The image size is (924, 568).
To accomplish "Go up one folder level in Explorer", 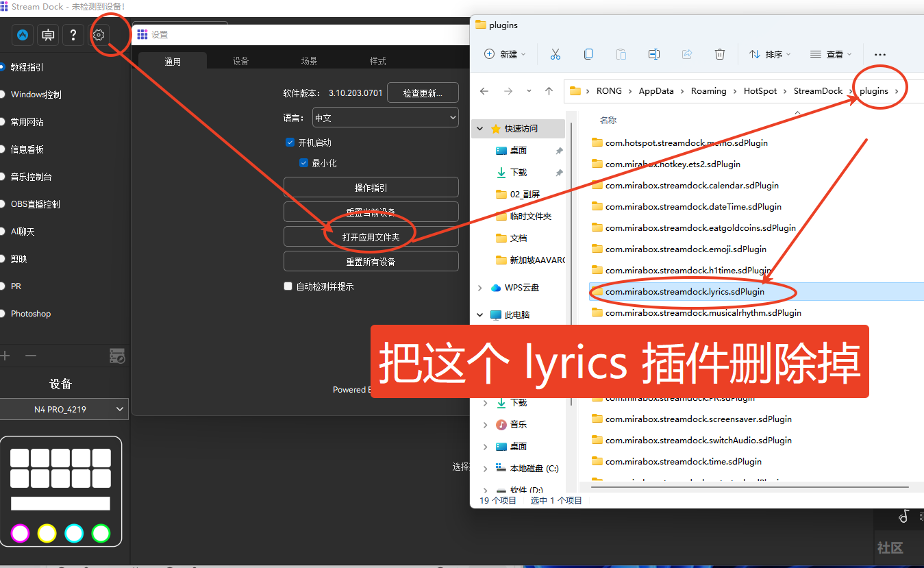I will tap(549, 91).
